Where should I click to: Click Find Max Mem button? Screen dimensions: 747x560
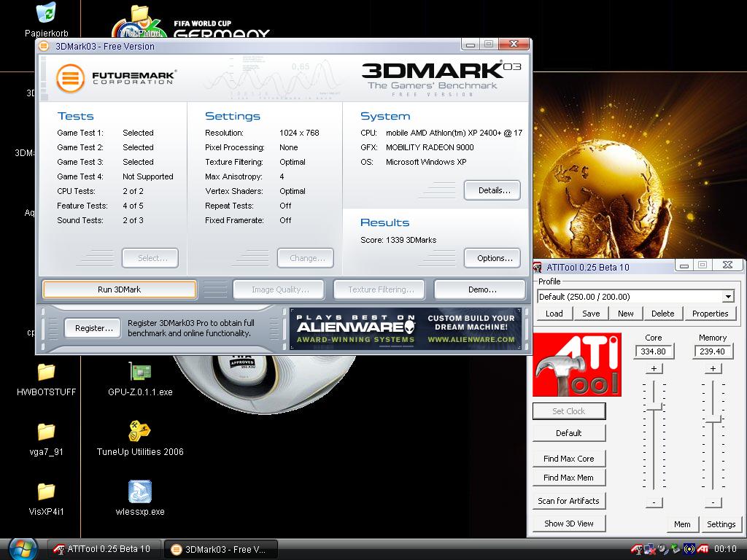coord(569,478)
